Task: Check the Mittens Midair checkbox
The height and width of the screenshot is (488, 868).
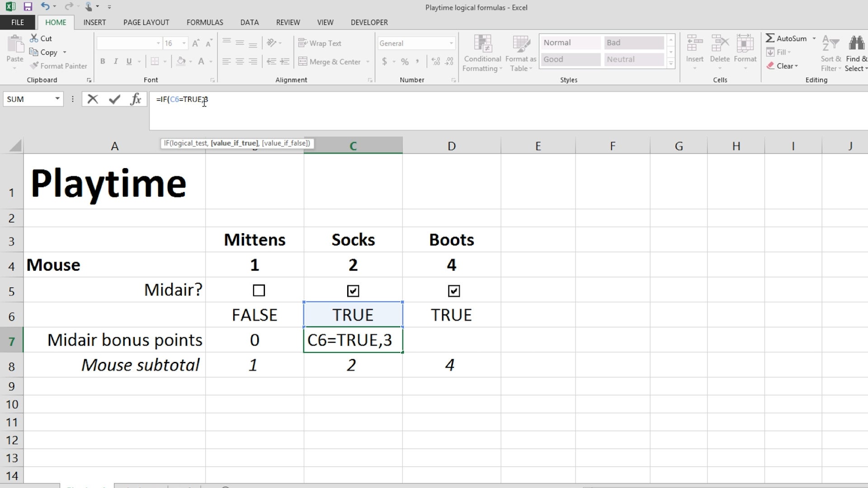Action: pos(259,290)
